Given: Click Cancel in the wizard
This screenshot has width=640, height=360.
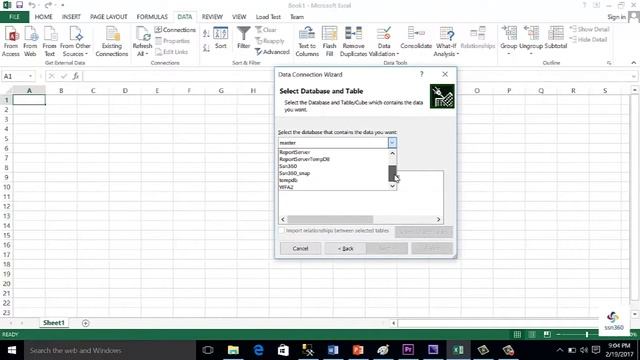Looking at the screenshot, I should [x=300, y=248].
